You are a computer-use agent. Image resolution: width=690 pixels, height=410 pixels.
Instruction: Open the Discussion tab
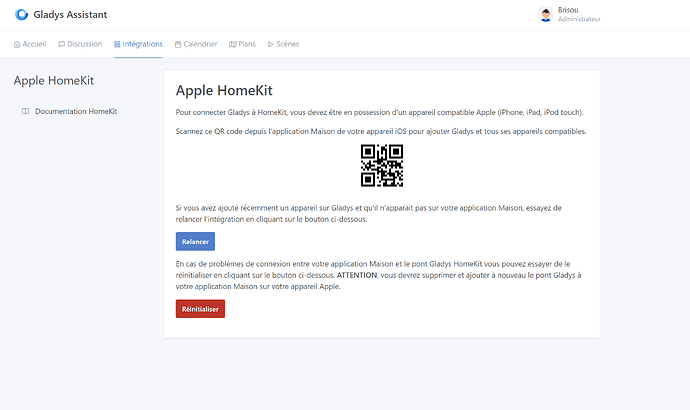(x=80, y=44)
